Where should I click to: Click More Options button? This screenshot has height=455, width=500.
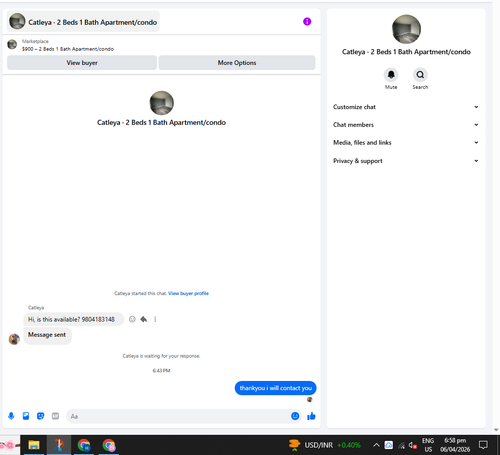pyautogui.click(x=237, y=63)
